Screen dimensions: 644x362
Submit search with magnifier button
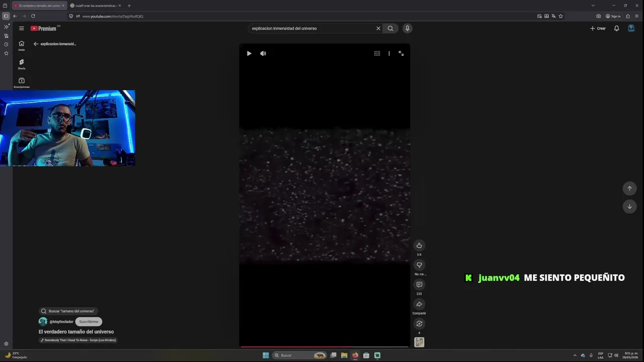[390, 29]
